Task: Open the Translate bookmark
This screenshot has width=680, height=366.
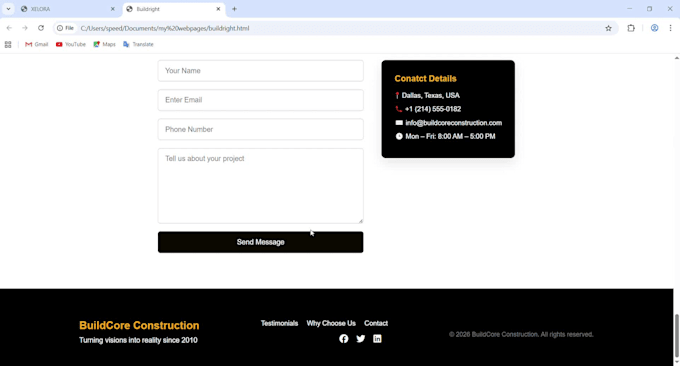Action: (138, 44)
